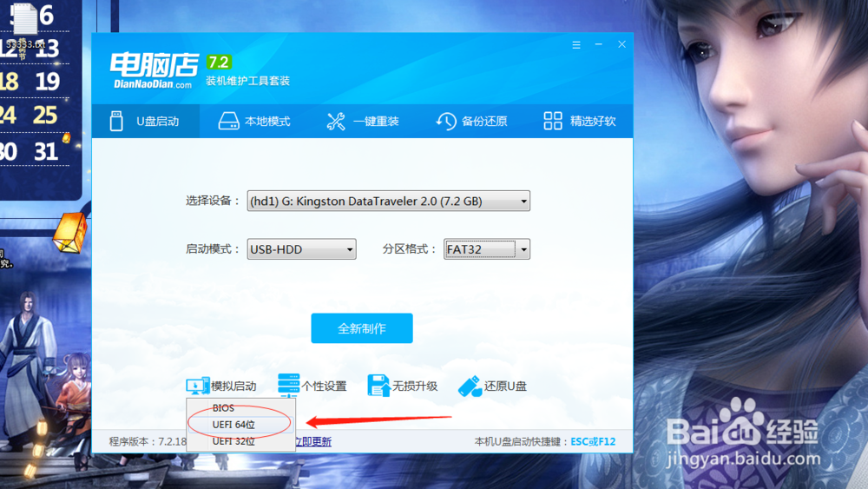Open the U盘启动 tab
The image size is (868, 489).
[146, 121]
